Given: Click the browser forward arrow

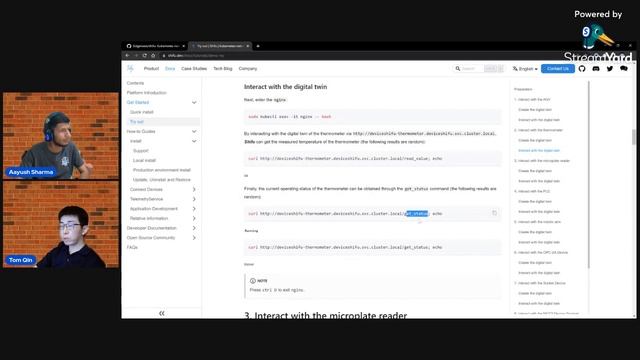Looking at the screenshot, I should (136, 56).
